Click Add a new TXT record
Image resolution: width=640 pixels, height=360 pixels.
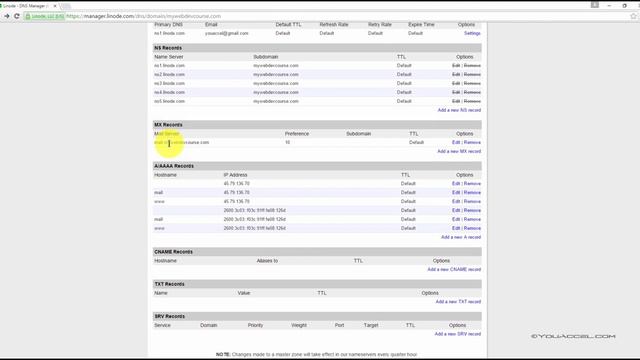tap(458, 302)
